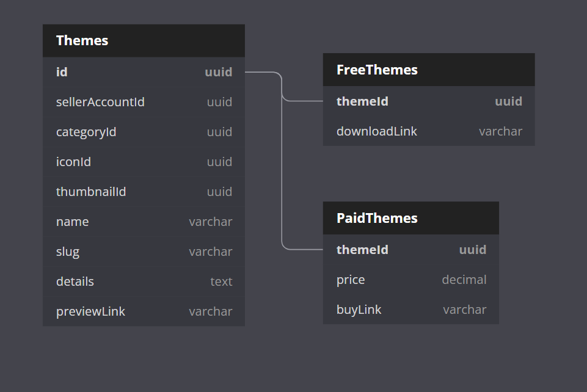Screen dimensions: 587x392
Task: Select the iconId field row
Action: point(144,162)
